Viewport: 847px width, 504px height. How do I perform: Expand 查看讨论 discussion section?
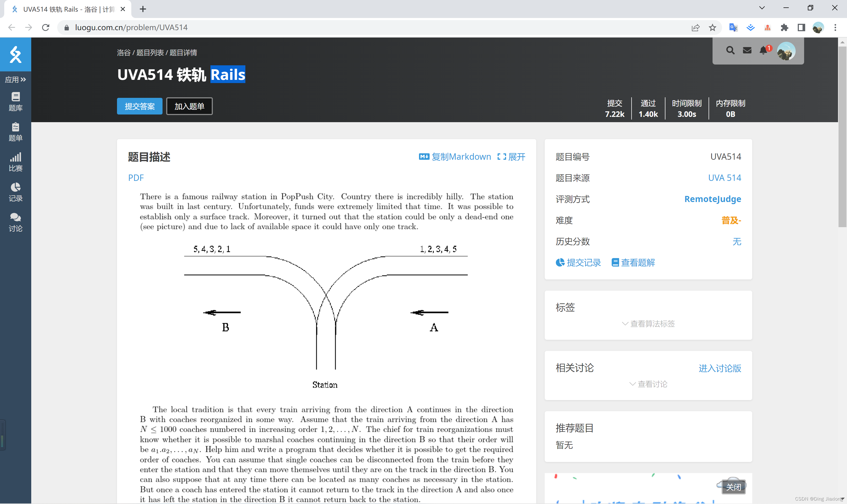[x=648, y=384]
